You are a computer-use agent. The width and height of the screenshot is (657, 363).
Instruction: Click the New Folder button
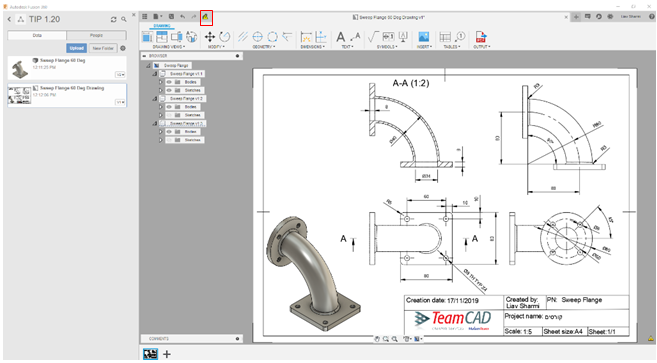tap(103, 48)
